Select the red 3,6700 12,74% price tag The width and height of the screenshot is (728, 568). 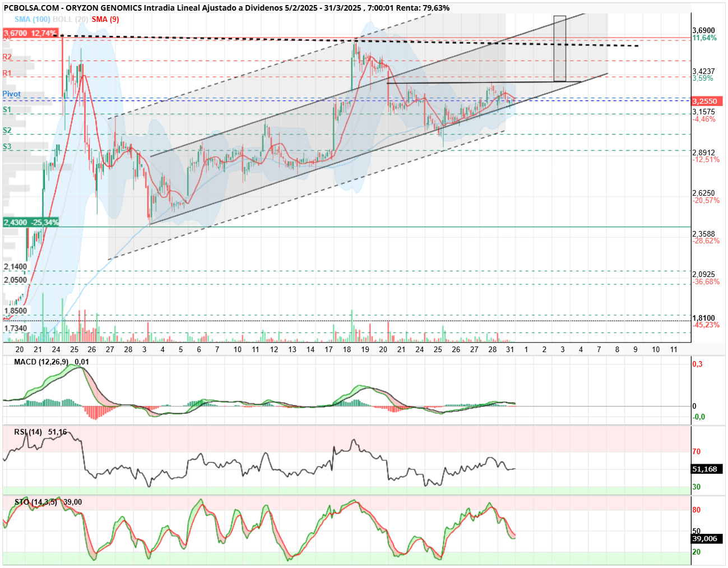pos(30,33)
